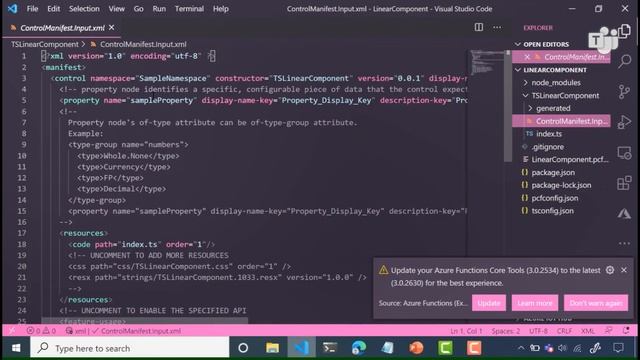Open the Remote Explorer view
Image resolution: width=640 pixels, height=360 pixels.
(x=624, y=153)
